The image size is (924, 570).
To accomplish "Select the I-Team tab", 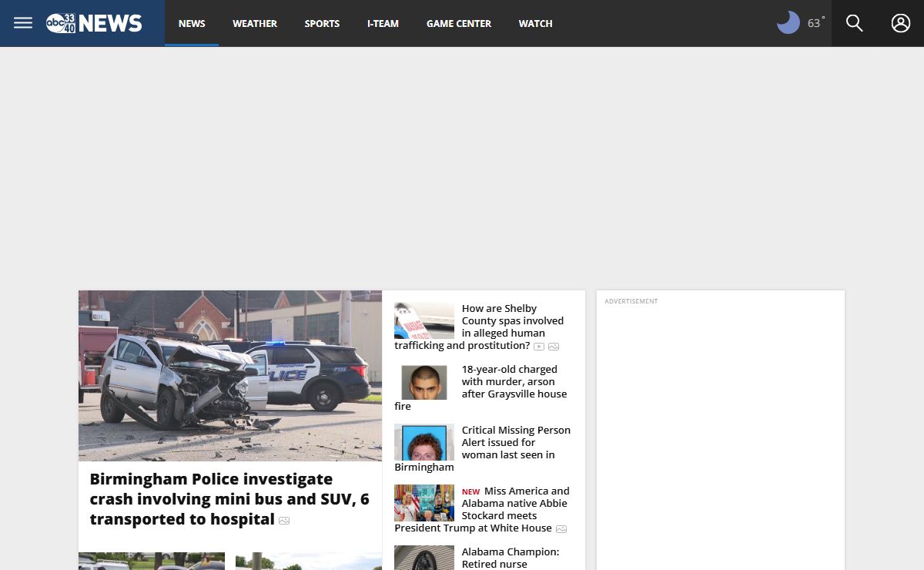I will pos(383,23).
